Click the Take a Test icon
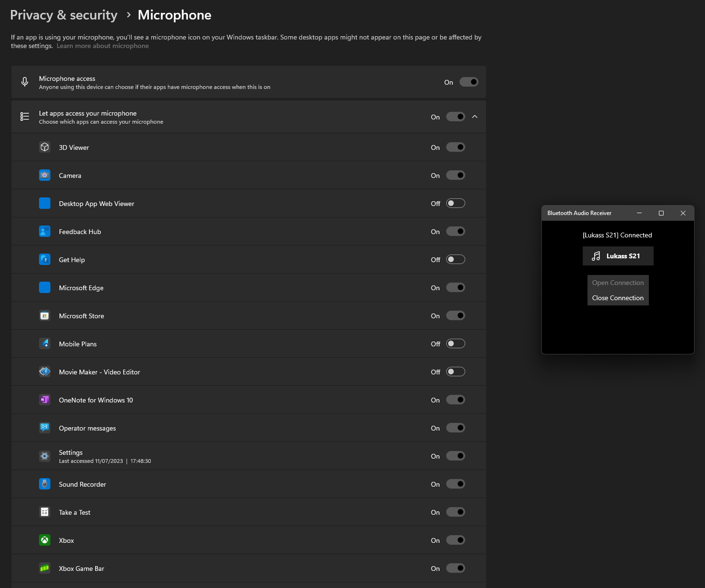 pos(45,512)
